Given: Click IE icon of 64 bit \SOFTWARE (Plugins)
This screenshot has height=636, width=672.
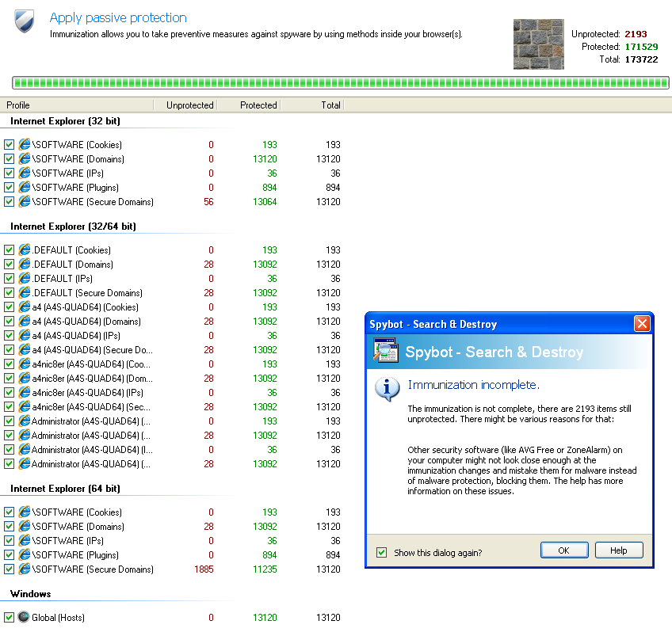Looking at the screenshot, I should tap(25, 554).
